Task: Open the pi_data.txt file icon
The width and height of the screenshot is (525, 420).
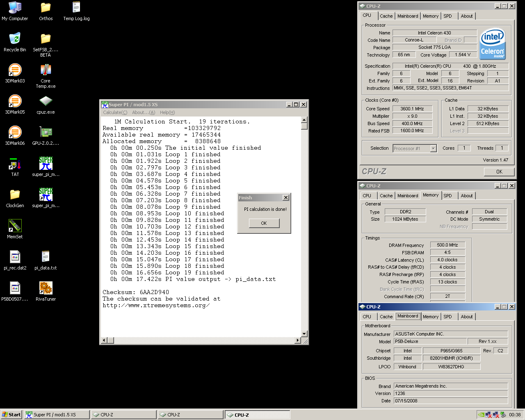Action: 46,260
